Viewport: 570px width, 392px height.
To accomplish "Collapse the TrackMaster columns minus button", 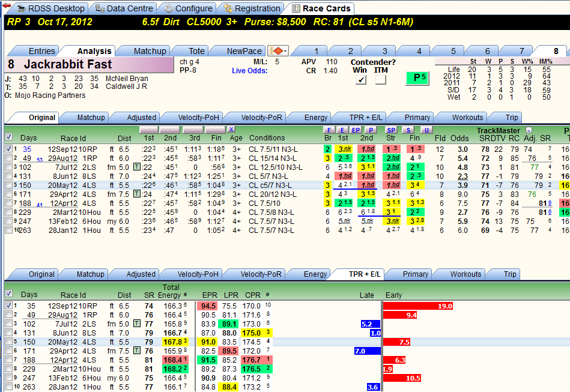I will click(x=529, y=130).
